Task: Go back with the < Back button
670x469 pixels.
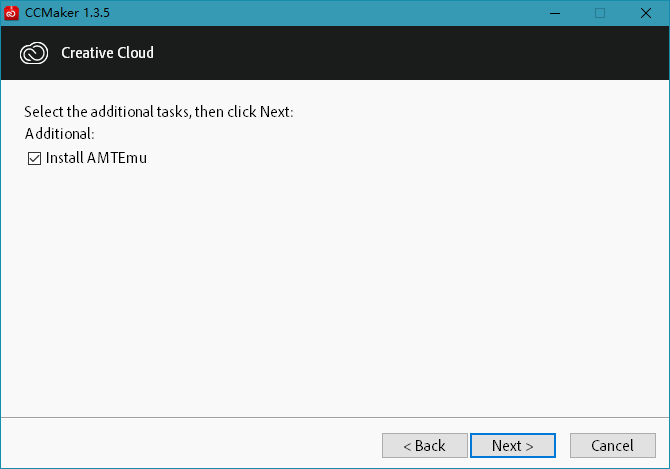Action: click(x=425, y=446)
